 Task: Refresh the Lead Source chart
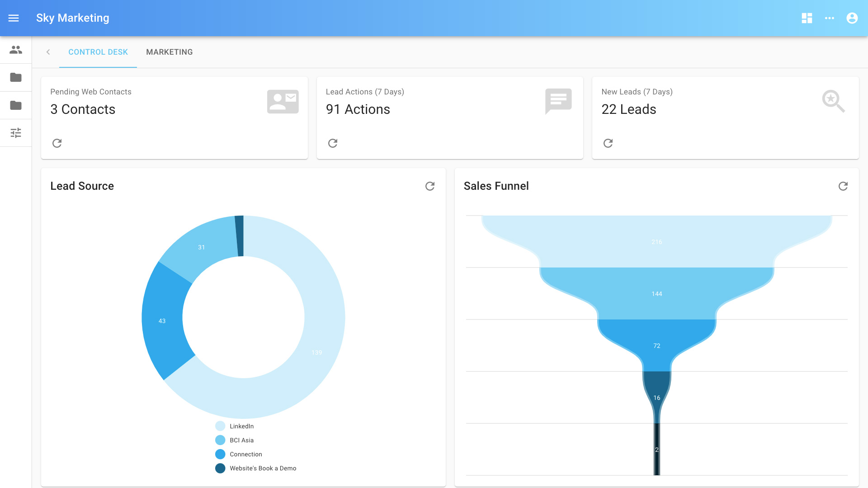tap(430, 186)
